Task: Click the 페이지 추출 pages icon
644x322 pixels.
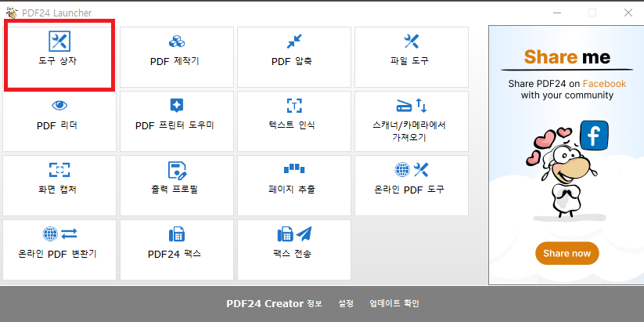Action: point(294,168)
